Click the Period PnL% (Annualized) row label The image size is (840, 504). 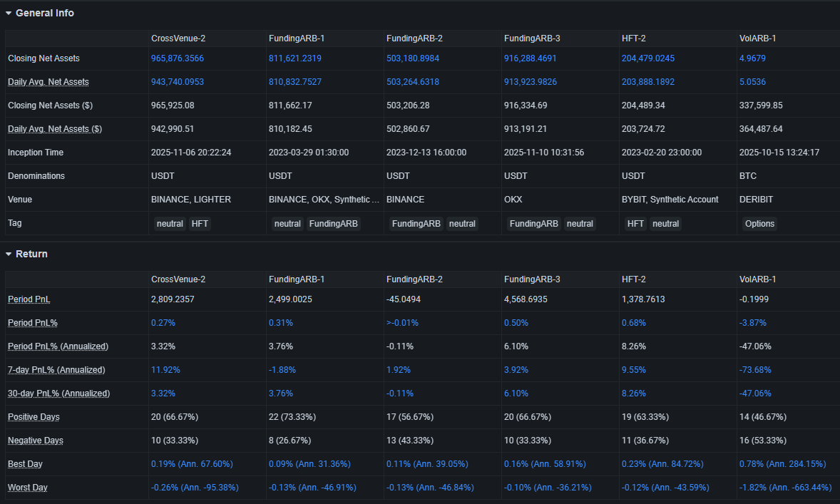coord(58,346)
